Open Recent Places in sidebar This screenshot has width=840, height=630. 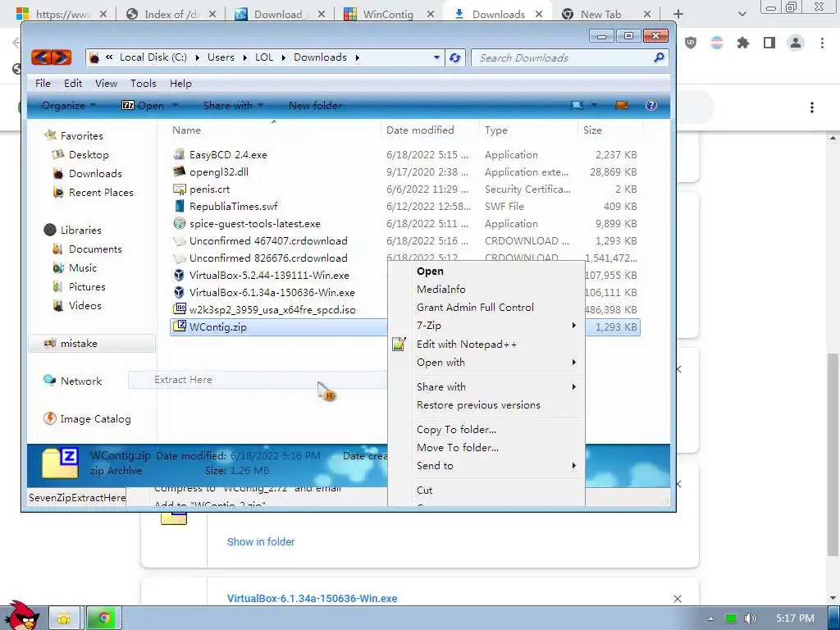[101, 192]
